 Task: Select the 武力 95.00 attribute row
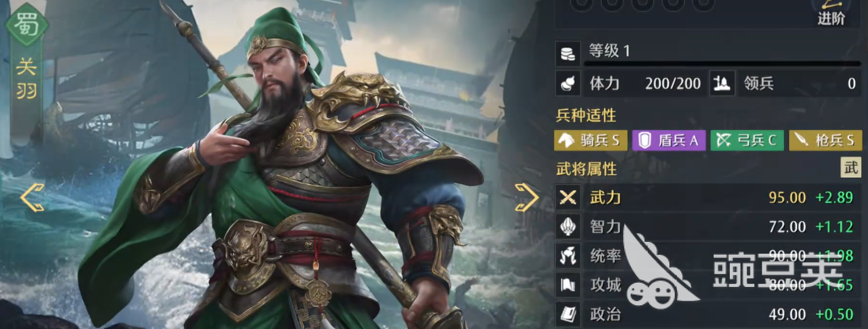click(709, 198)
